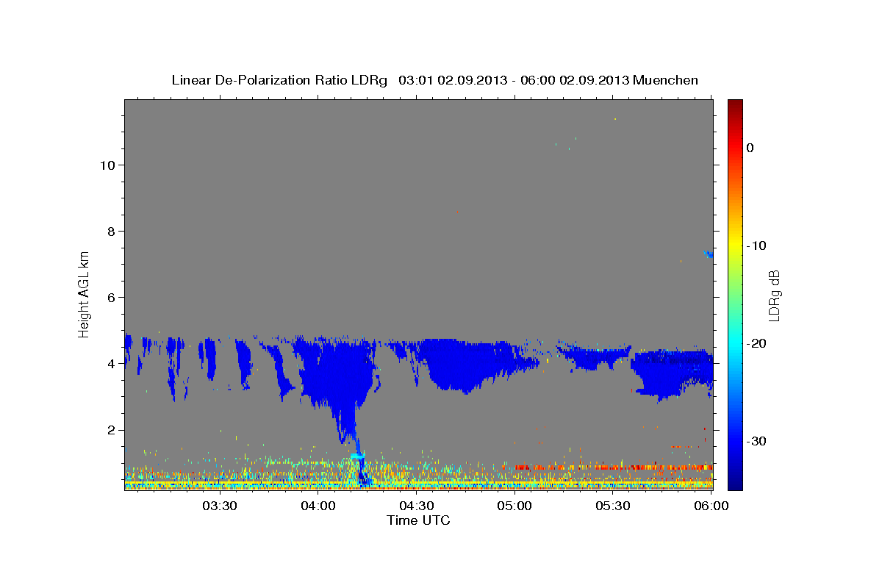
Task: Click the 'LDRg dB' colorbar label
Action: [x=774, y=295]
